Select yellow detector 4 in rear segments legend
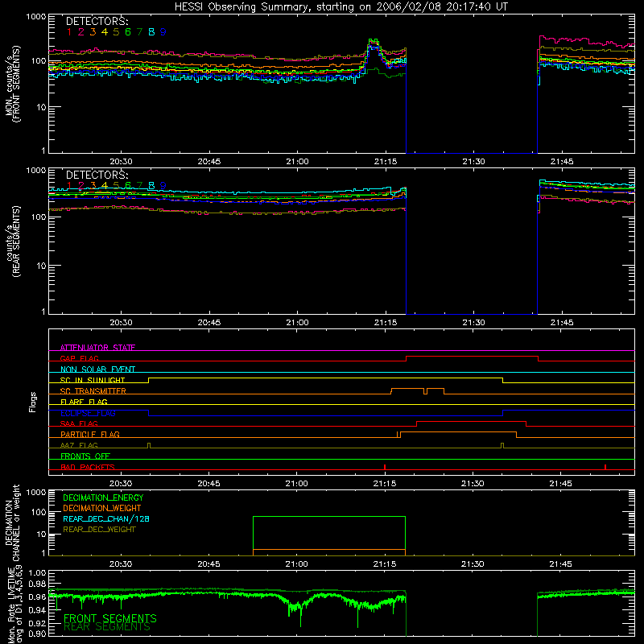The width and height of the screenshot is (644, 644). pos(105,186)
